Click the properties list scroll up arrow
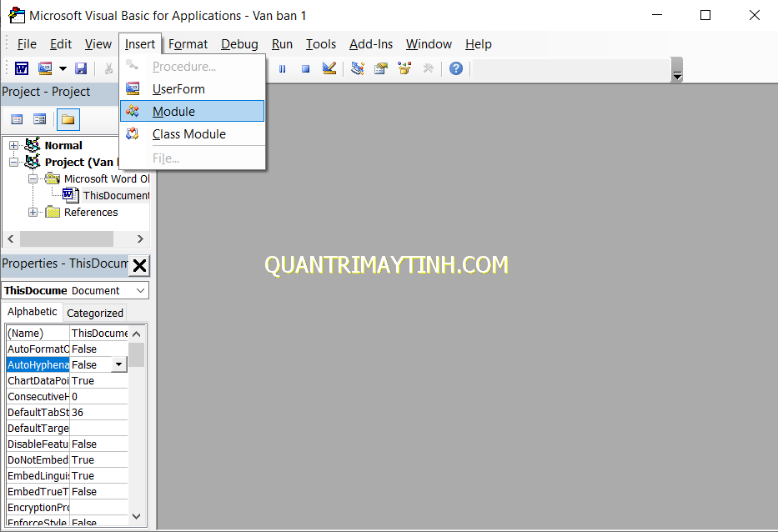The width and height of the screenshot is (778, 532). click(x=137, y=334)
